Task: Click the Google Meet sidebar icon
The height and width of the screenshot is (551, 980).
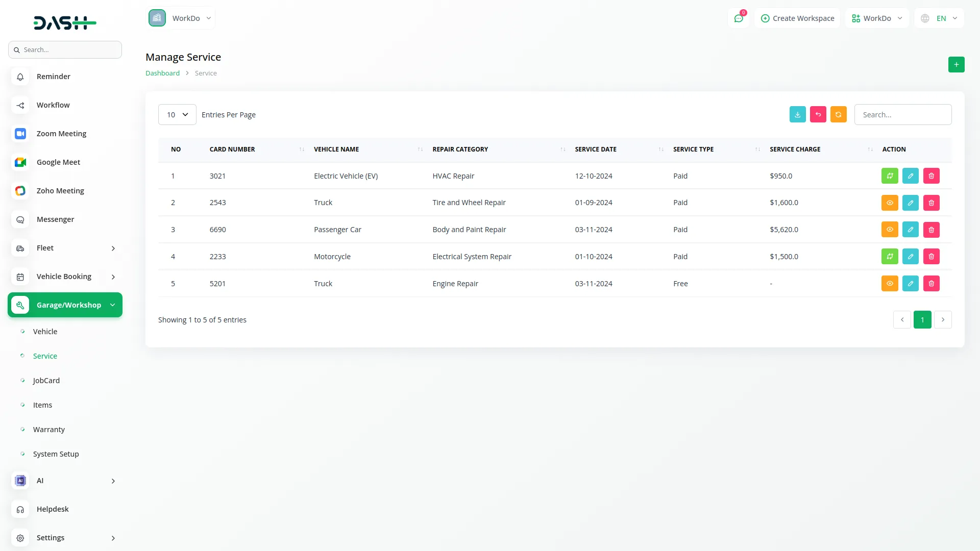Action: [x=20, y=162]
